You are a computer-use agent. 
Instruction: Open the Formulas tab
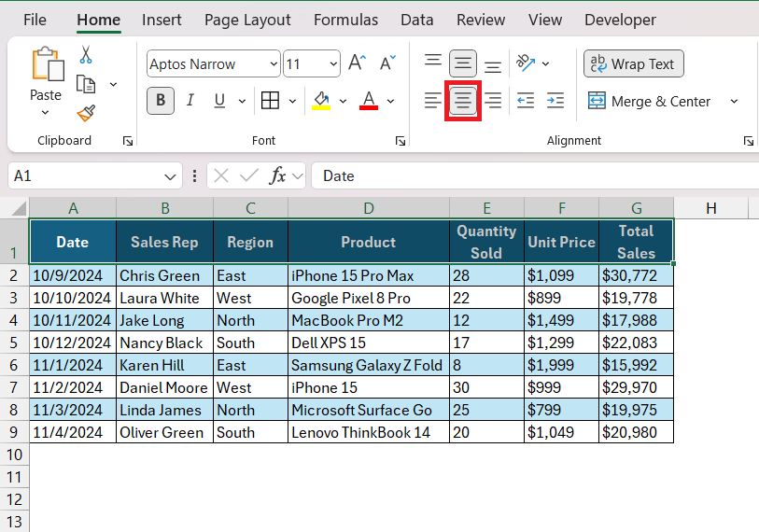345,20
